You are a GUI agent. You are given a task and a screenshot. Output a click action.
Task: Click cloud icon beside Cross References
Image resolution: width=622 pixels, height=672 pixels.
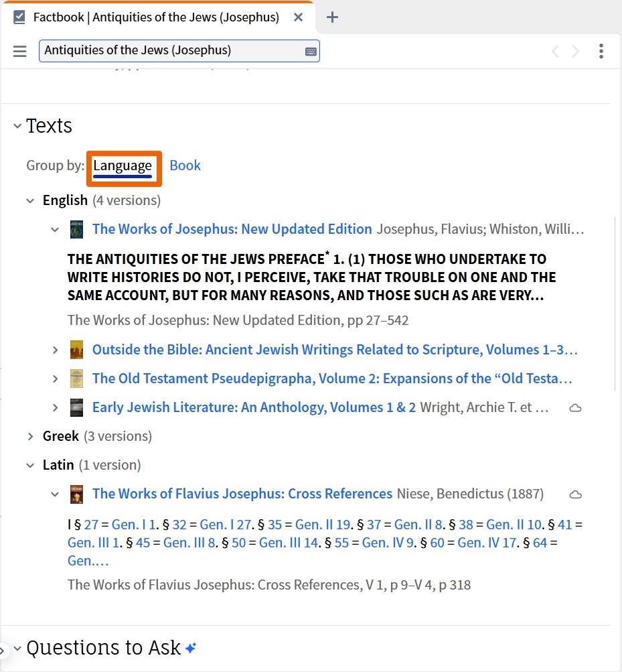[575, 494]
